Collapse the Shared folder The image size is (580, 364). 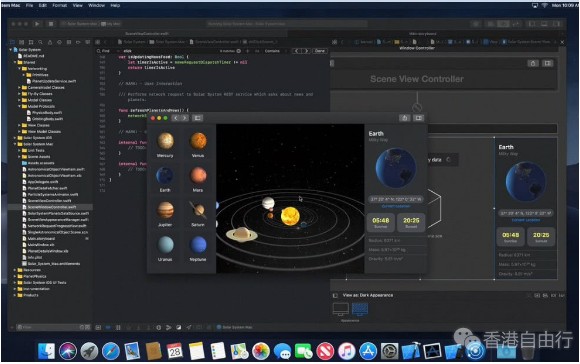click(x=15, y=62)
